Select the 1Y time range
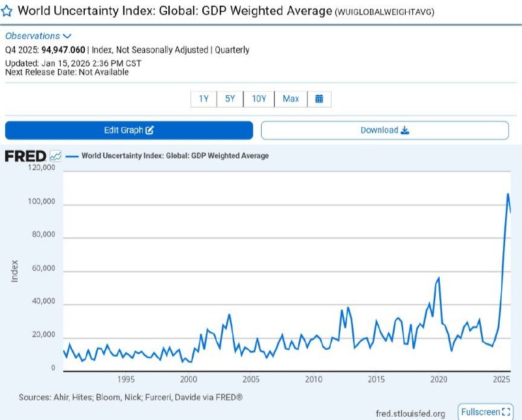 204,98
